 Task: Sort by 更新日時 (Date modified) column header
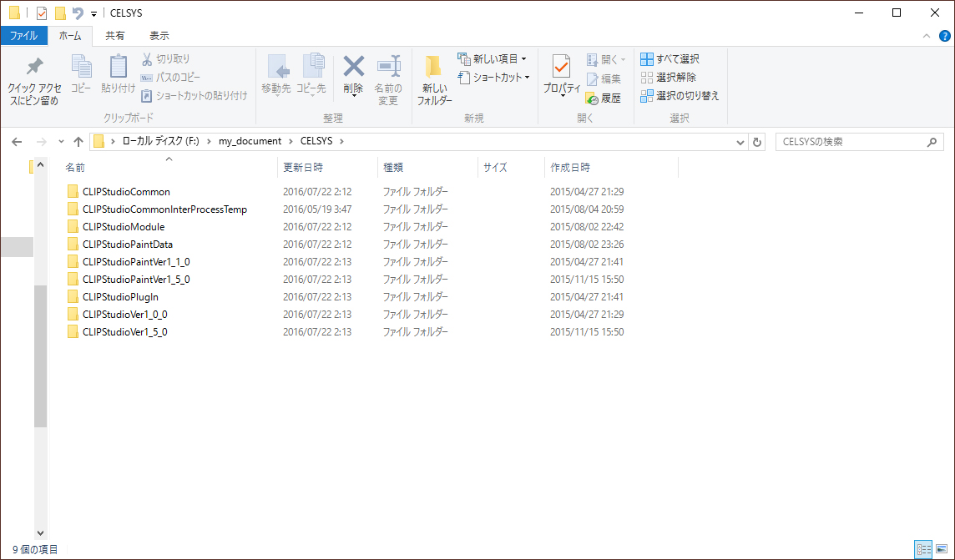[303, 168]
